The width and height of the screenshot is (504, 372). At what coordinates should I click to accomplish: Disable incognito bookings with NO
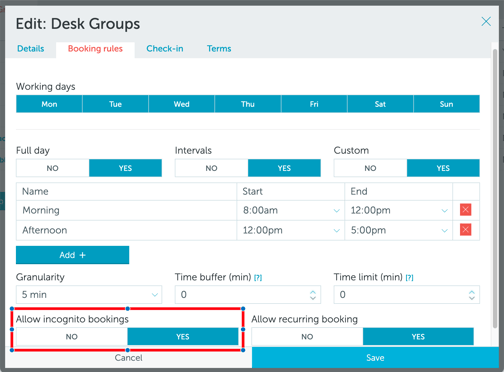(72, 337)
